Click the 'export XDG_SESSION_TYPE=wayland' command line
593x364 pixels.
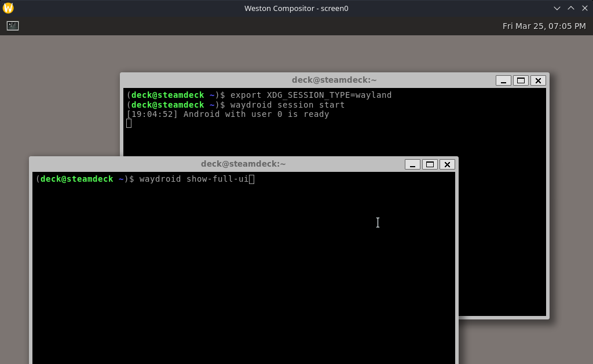[x=311, y=95]
